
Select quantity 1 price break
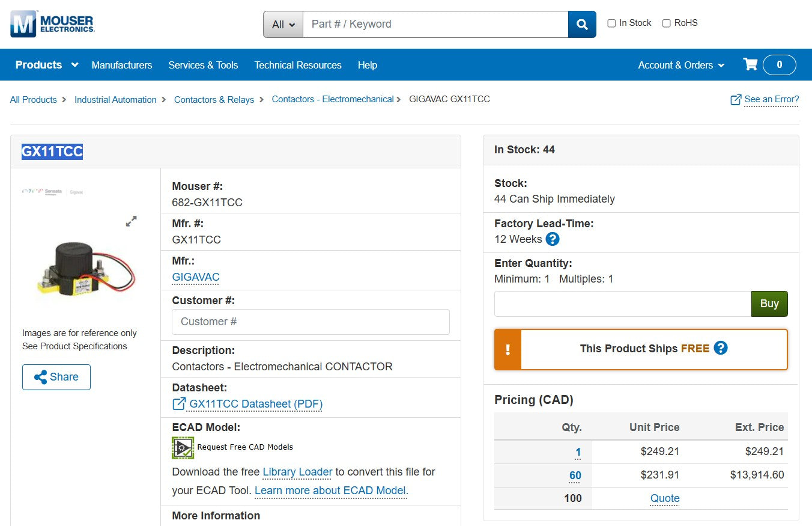coord(578,452)
